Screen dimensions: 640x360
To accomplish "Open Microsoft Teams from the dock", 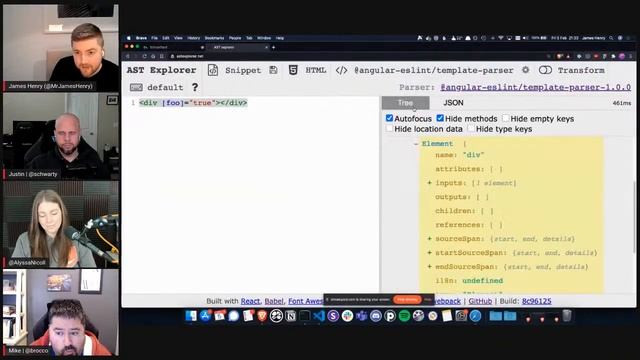I will point(362,316).
